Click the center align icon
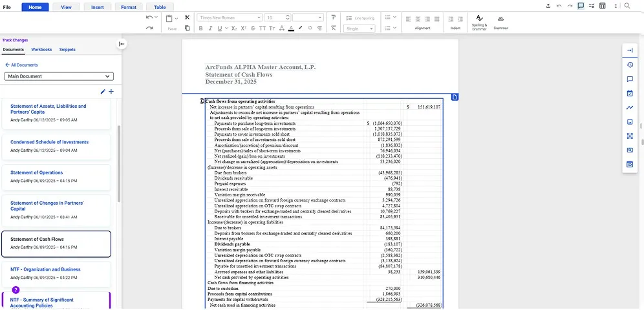The width and height of the screenshot is (644, 310). coord(418,19)
